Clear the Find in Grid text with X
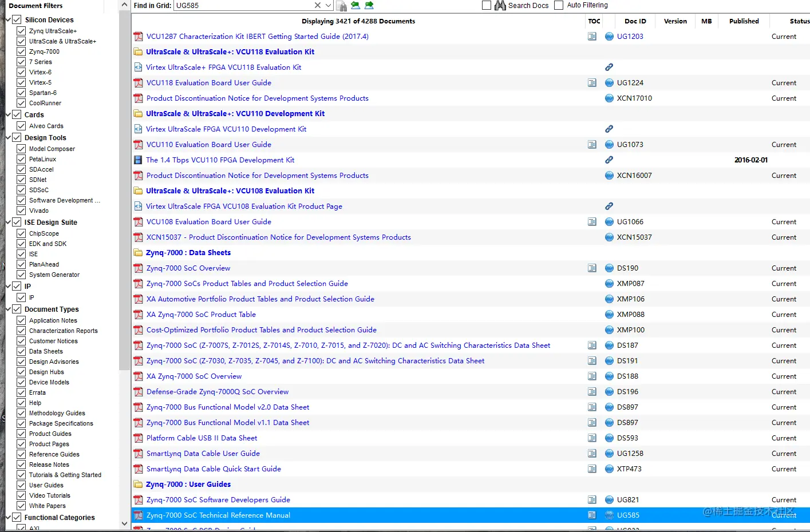This screenshot has width=810, height=532. (x=318, y=5)
